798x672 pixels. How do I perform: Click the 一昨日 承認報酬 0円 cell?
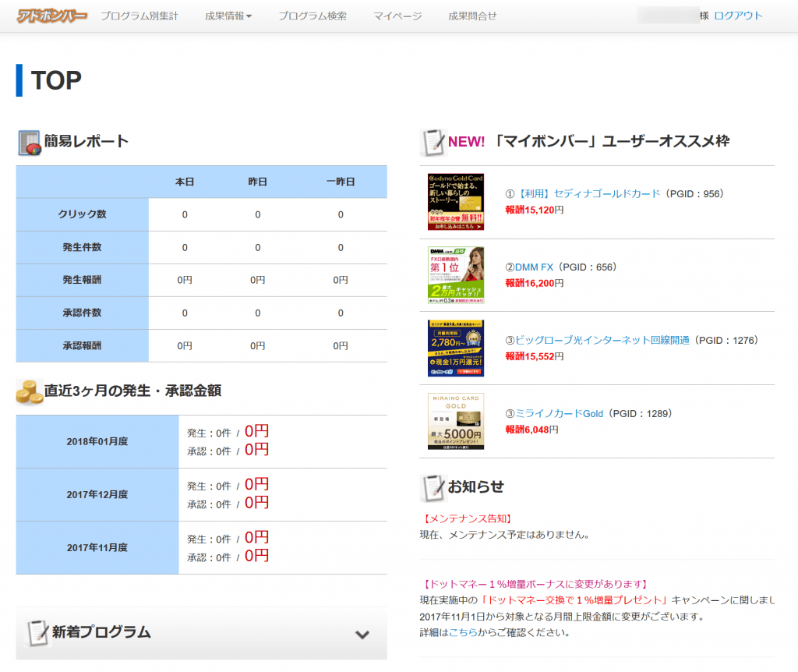[341, 346]
